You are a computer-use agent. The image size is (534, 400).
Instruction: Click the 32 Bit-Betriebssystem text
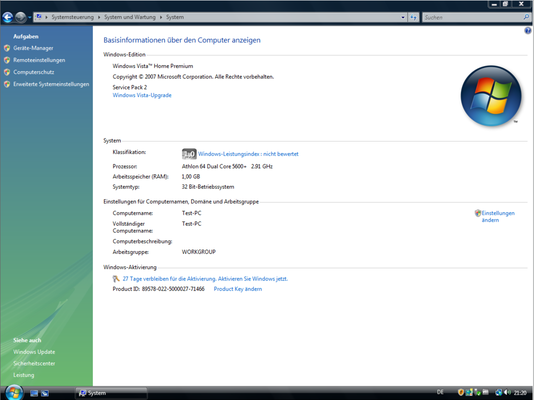(208, 187)
